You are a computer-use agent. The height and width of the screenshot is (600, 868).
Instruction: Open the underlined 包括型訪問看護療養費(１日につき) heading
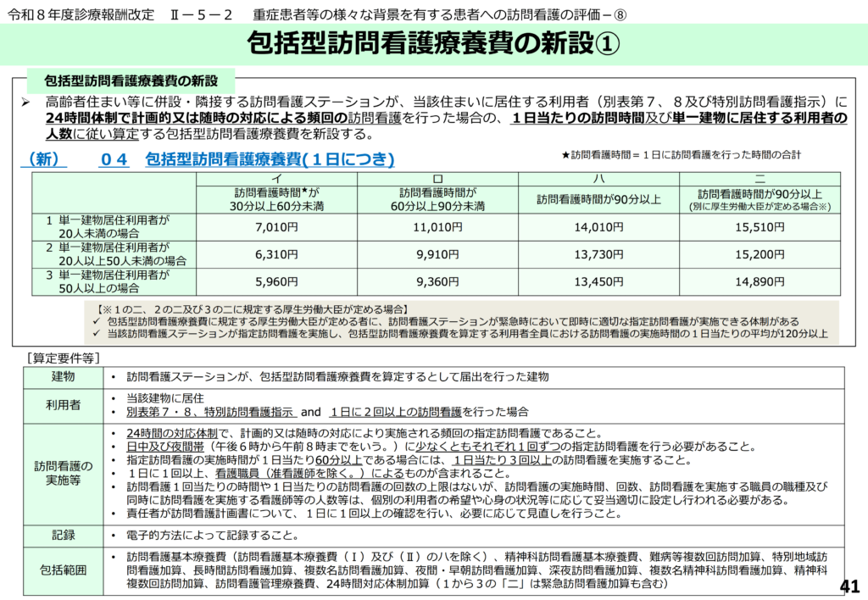click(270, 159)
